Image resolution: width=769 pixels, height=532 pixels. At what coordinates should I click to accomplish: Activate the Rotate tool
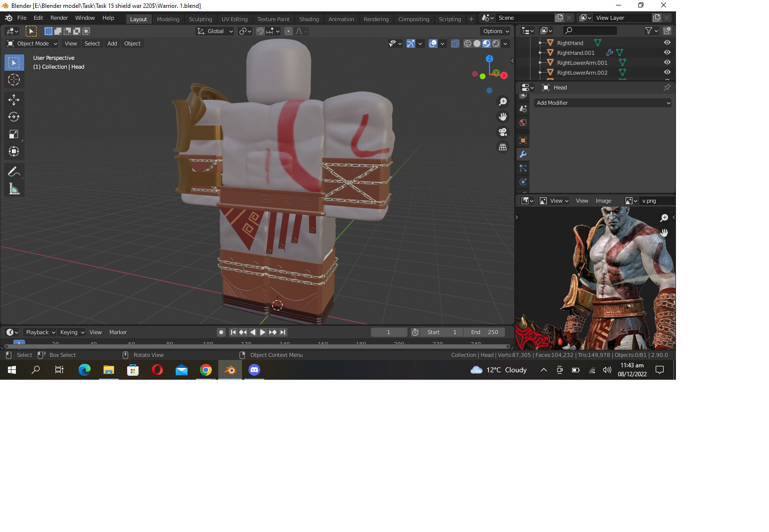14,117
